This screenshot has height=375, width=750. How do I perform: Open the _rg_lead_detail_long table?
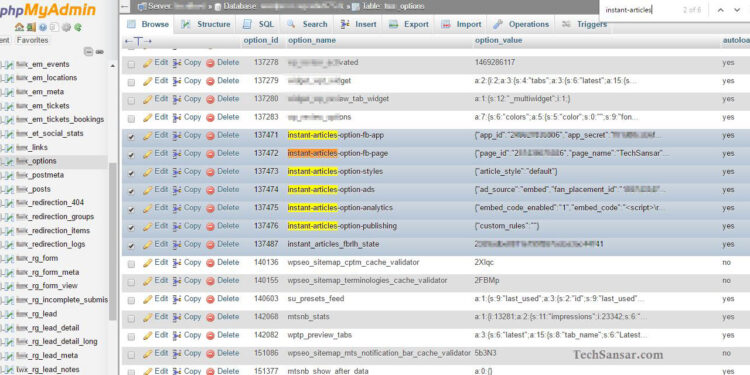pyautogui.click(x=56, y=342)
